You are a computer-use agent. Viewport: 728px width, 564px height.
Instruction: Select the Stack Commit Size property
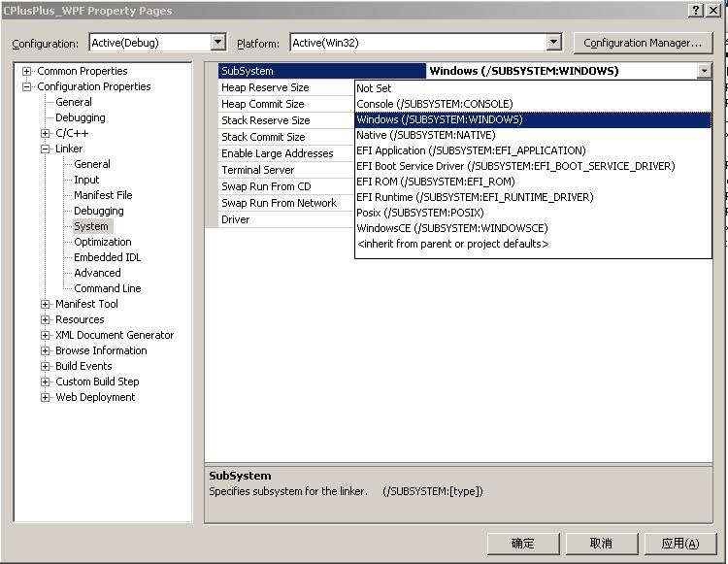tap(286, 137)
